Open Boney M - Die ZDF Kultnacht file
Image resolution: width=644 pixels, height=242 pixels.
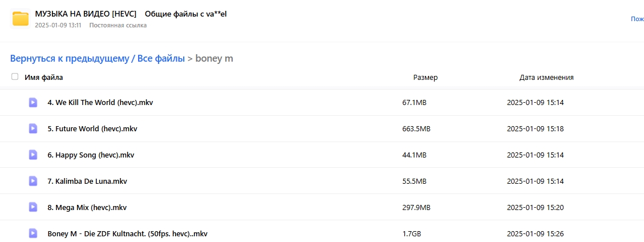(127, 234)
